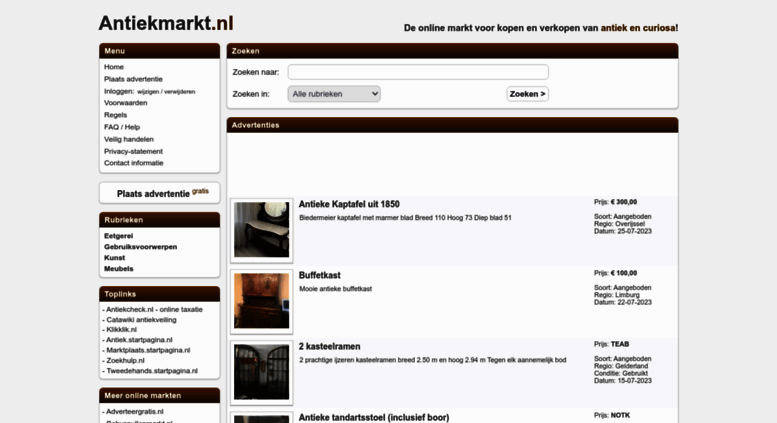Click the price € 300,00
Screen dimensions: 777x423
pos(624,202)
